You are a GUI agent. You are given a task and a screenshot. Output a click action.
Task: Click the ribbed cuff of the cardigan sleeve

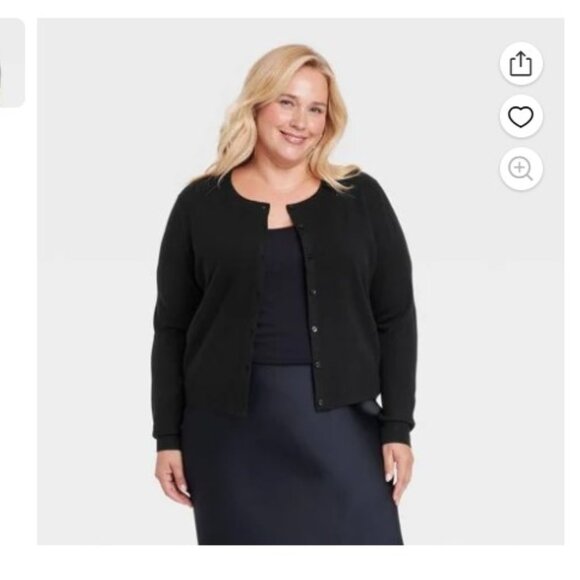pyautogui.click(x=170, y=443)
